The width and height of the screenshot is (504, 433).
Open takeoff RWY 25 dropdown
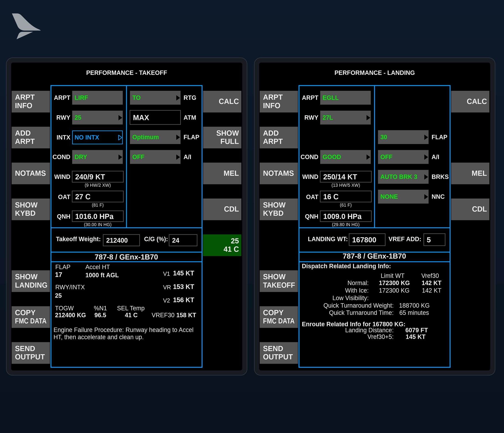coord(97,118)
